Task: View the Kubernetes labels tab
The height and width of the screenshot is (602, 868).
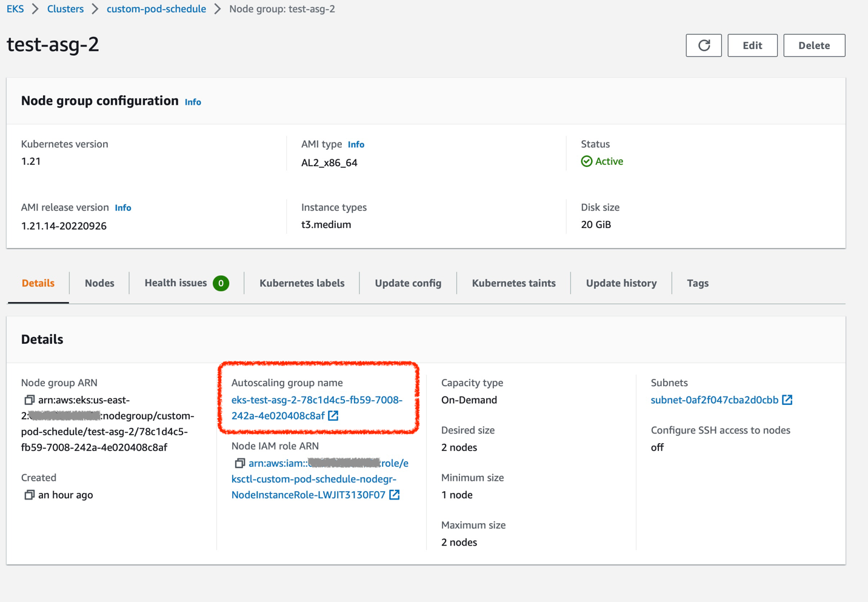Action: click(x=302, y=283)
